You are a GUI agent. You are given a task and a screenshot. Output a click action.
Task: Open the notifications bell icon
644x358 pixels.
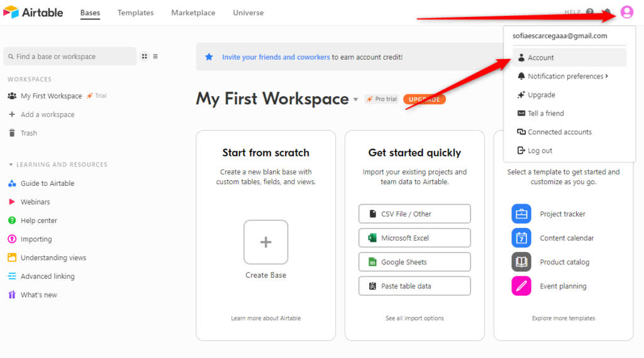click(607, 13)
